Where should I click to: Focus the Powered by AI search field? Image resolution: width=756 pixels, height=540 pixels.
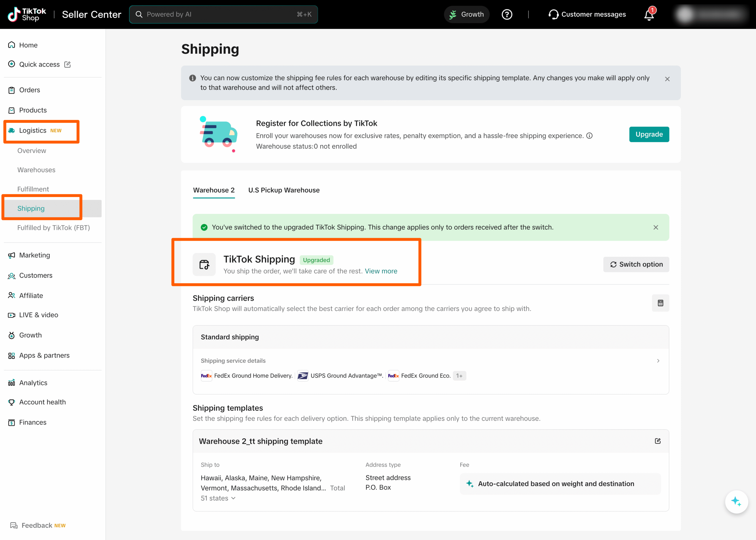click(x=223, y=15)
